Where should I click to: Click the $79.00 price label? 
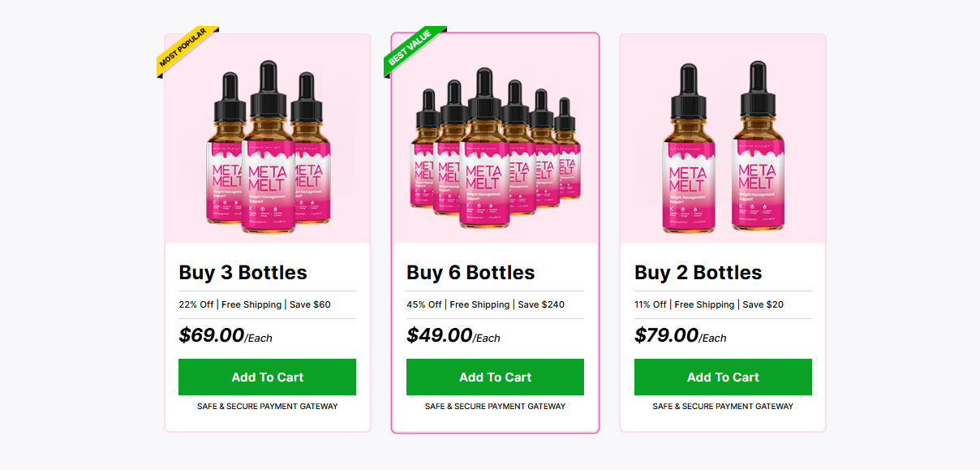click(x=667, y=334)
